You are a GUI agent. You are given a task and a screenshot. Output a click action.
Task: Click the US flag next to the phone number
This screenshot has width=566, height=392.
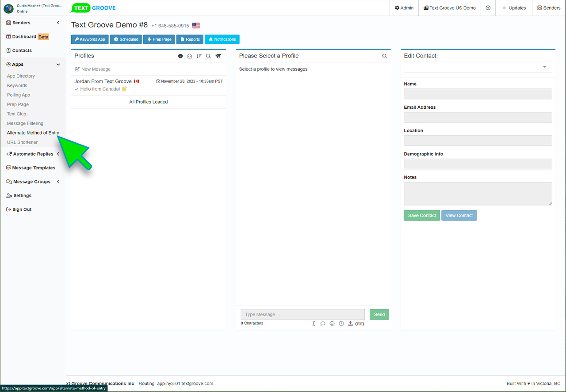tap(196, 26)
